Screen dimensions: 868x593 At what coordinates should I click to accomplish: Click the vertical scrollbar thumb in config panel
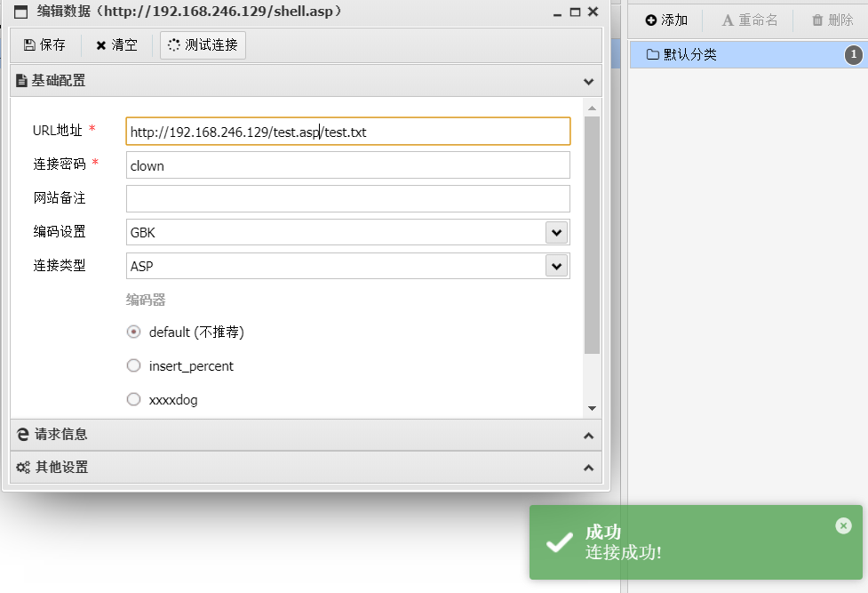tap(592, 235)
